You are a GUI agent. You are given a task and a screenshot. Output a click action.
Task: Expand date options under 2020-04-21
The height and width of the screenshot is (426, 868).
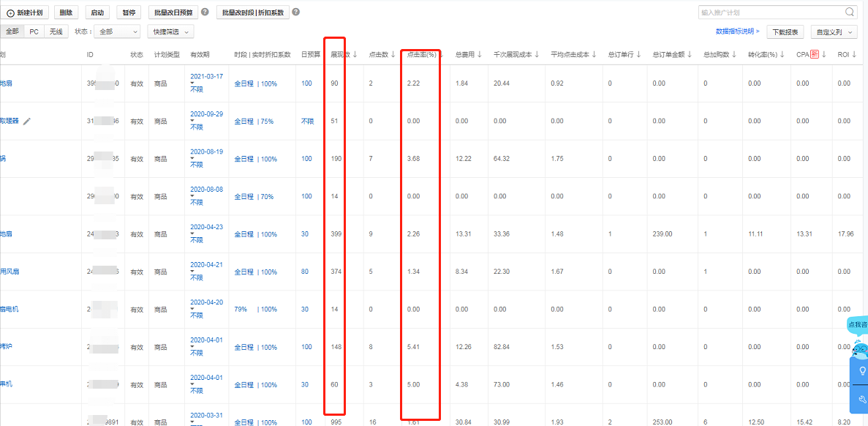coord(192,272)
